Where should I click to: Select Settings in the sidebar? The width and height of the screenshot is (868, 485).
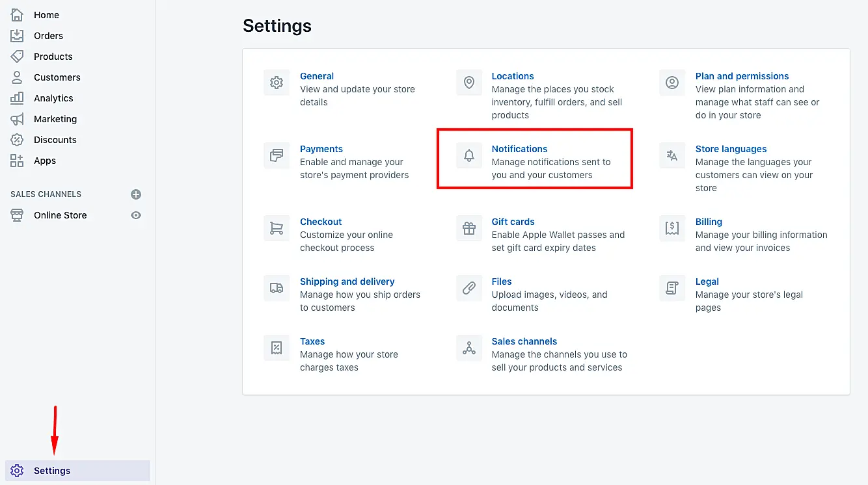click(52, 471)
